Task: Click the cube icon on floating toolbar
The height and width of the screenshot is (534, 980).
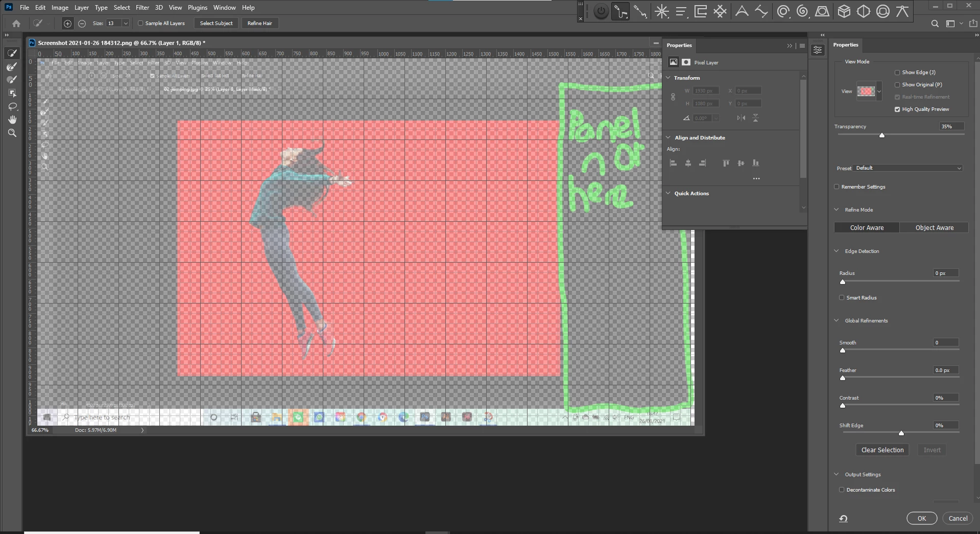Action: (x=844, y=11)
